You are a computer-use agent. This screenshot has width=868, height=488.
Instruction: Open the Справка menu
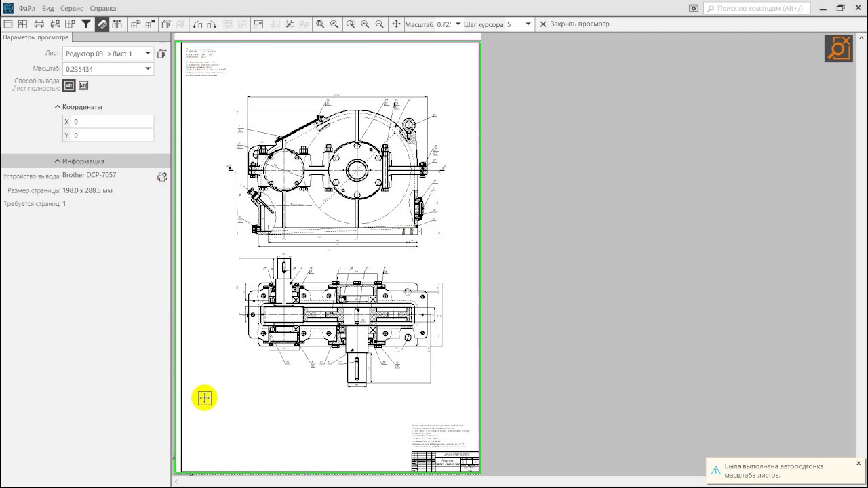click(x=103, y=9)
